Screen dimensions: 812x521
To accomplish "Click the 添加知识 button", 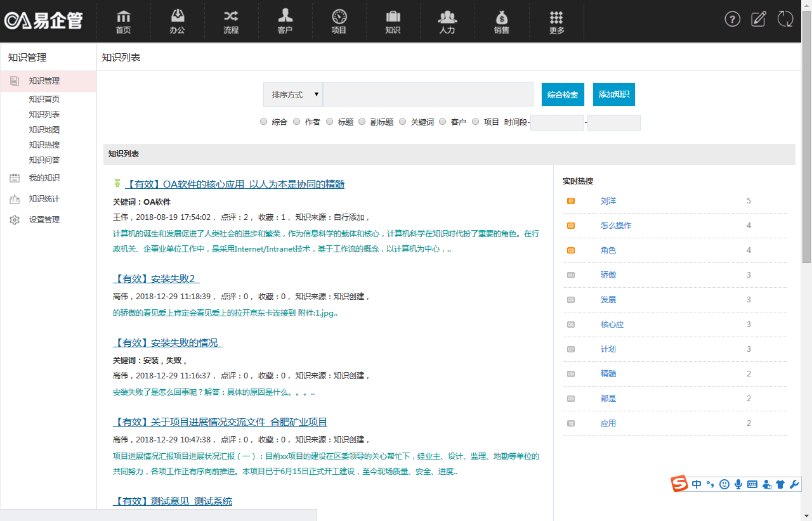I will click(x=613, y=94).
